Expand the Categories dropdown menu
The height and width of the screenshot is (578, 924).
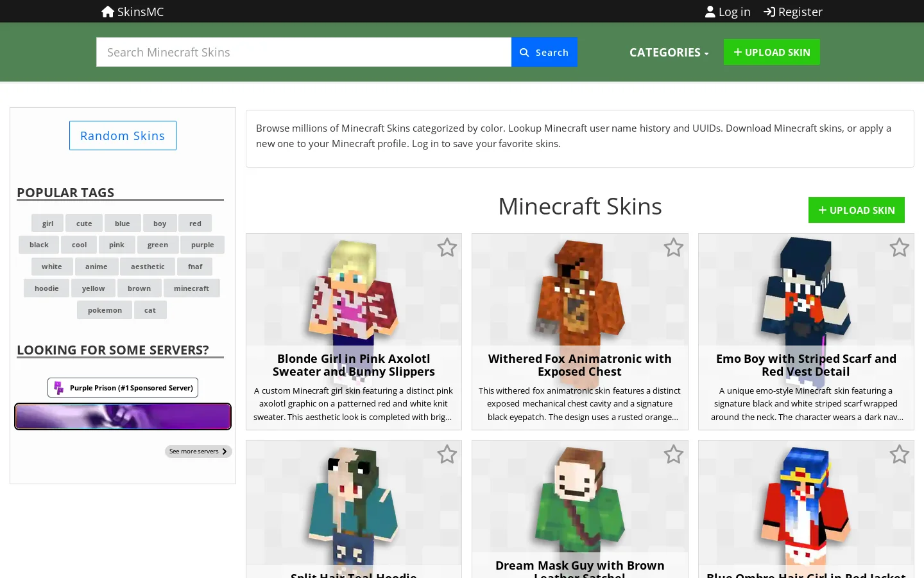tap(669, 52)
